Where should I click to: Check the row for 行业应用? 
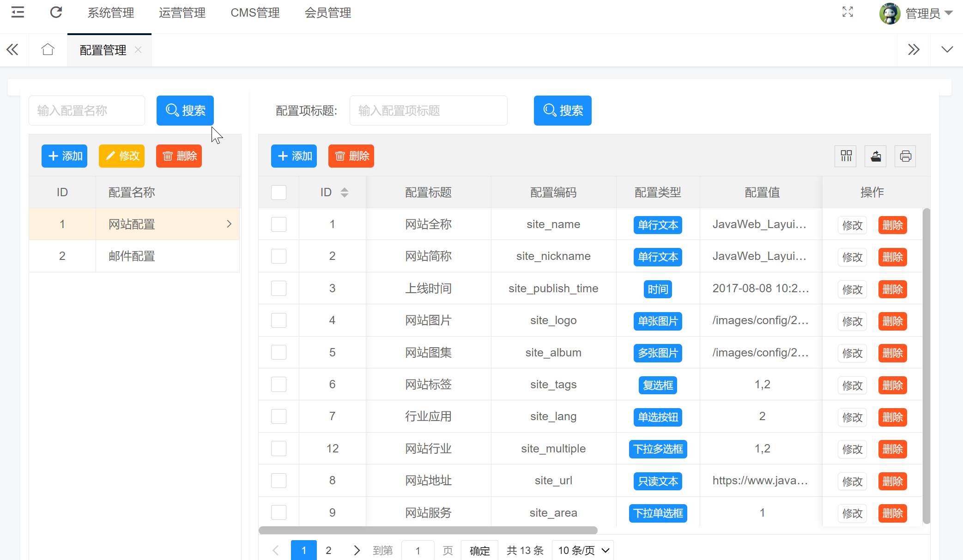pyautogui.click(x=279, y=416)
